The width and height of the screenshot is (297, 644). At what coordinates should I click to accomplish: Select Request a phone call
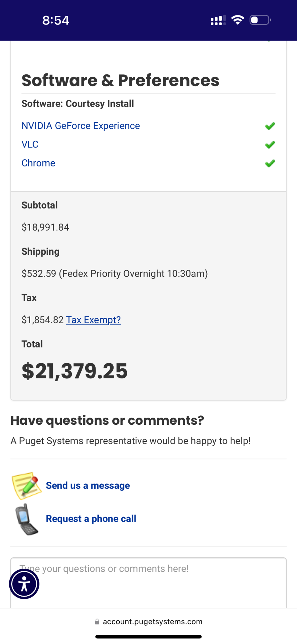click(91, 519)
